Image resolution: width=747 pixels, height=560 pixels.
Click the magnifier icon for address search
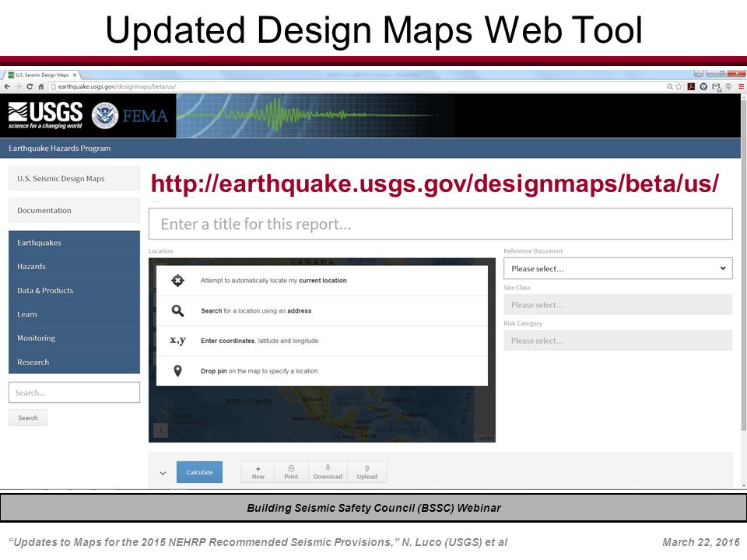tap(177, 310)
